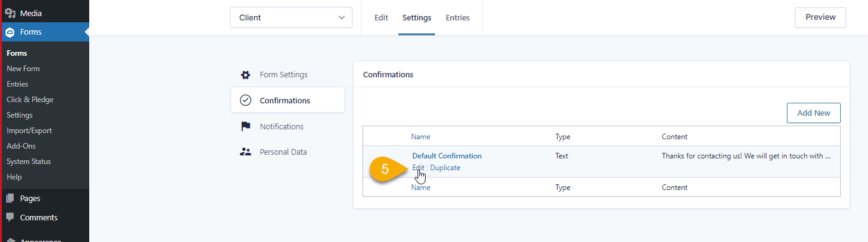Switch to the Edit tab
Viewport: 868px width, 242px height.
[x=381, y=18]
